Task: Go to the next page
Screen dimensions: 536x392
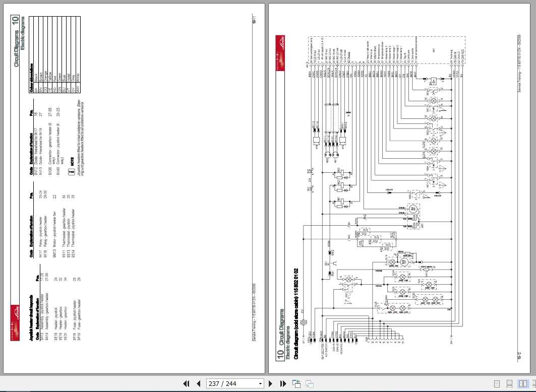Action: (270, 383)
